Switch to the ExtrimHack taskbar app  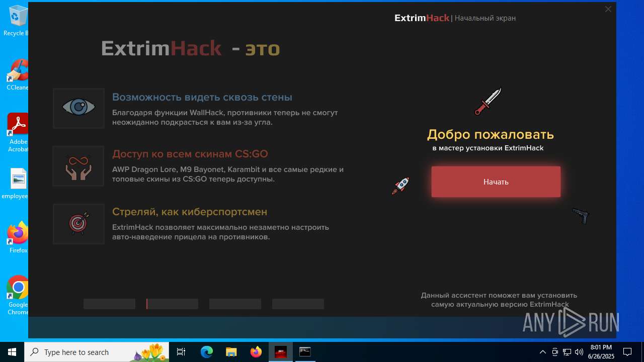pyautogui.click(x=280, y=352)
